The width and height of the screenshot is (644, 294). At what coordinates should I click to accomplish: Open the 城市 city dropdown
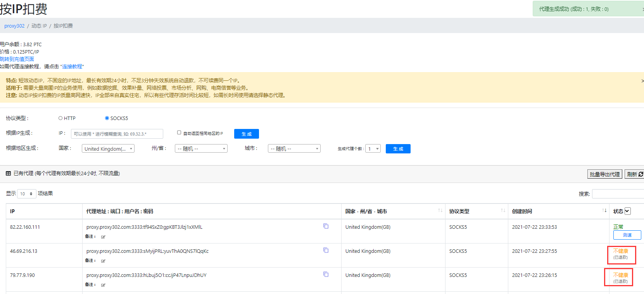coord(294,149)
